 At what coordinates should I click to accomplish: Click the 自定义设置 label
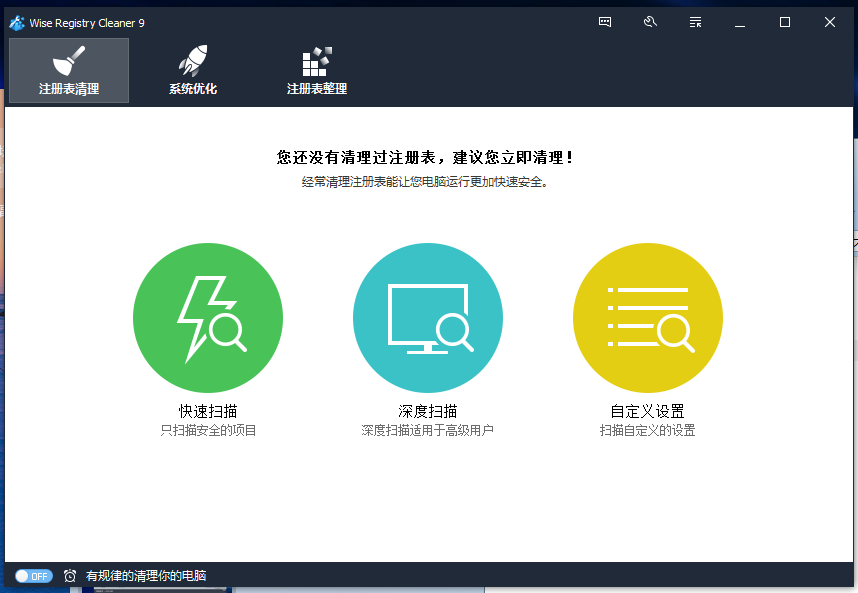647,411
